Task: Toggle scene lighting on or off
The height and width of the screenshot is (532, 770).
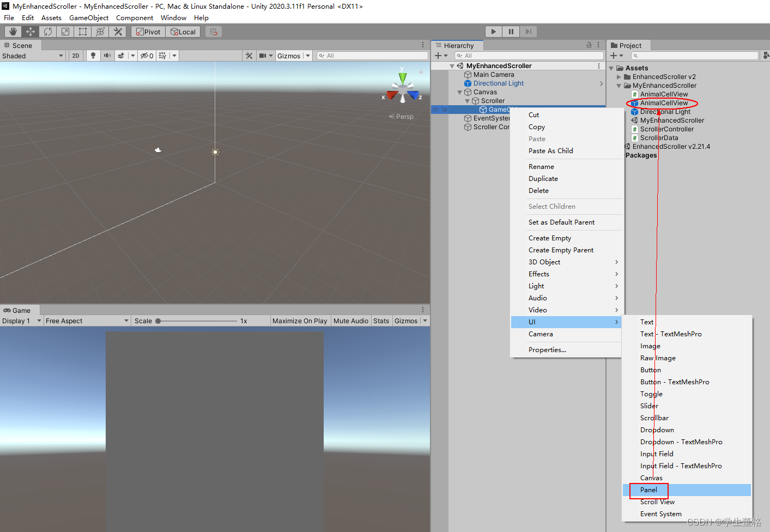Action: (x=93, y=55)
